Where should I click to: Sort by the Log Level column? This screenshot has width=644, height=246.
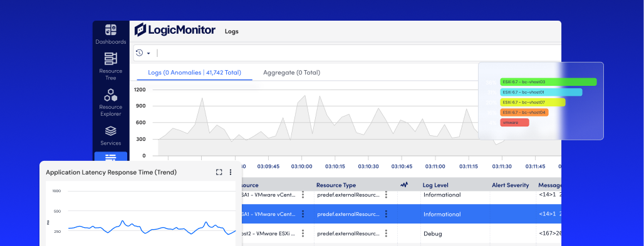[x=435, y=185]
